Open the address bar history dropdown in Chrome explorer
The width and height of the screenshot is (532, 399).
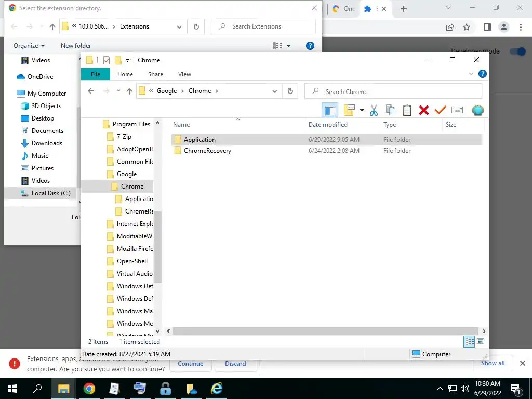[275, 91]
